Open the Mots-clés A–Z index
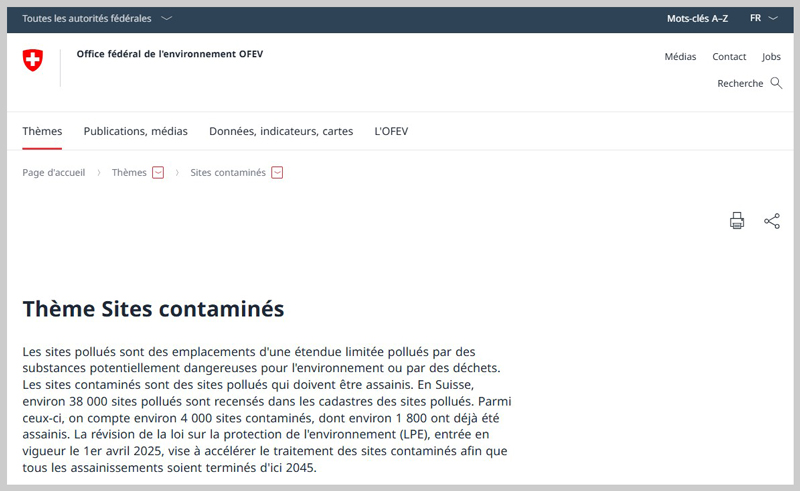Viewport: 800px width, 491px height. [697, 18]
